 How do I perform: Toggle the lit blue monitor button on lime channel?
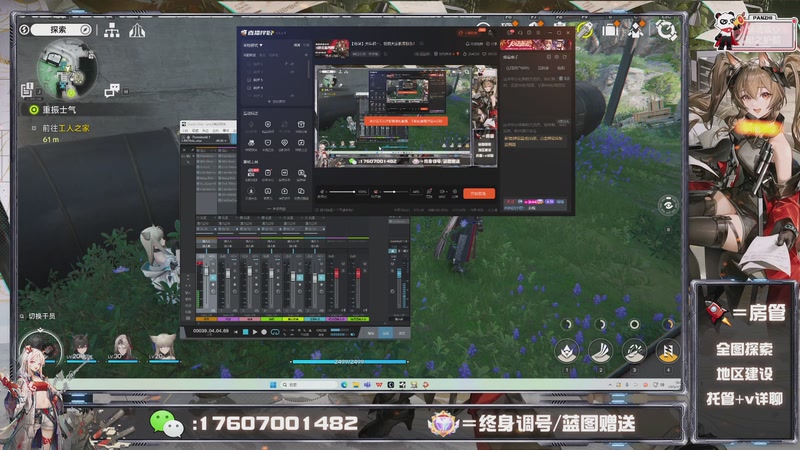(x=300, y=278)
